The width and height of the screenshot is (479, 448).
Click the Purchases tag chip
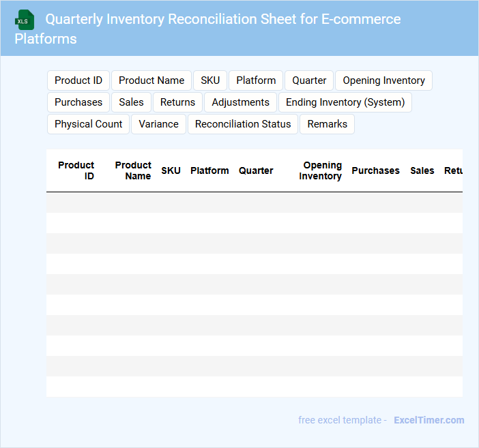pyautogui.click(x=78, y=102)
